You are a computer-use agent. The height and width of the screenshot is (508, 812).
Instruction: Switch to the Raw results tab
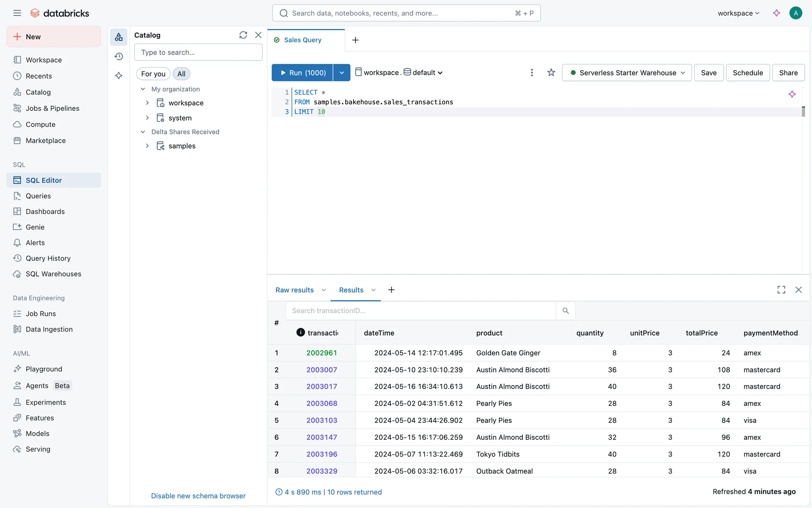[x=294, y=290]
